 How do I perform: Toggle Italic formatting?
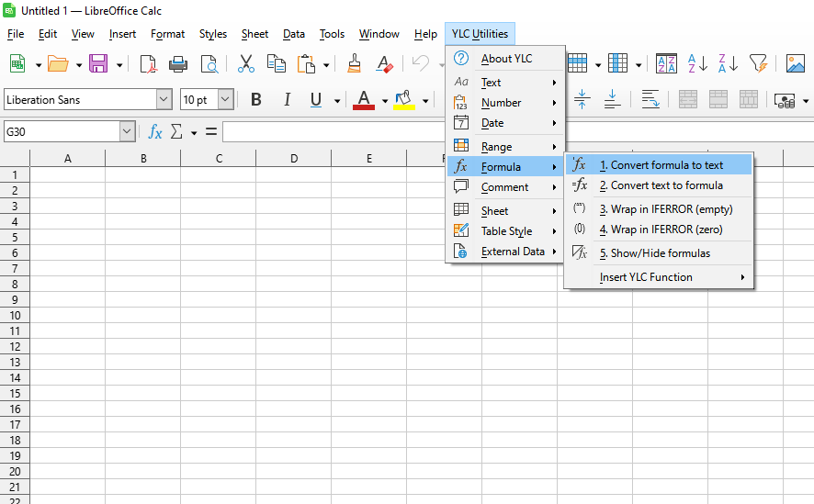point(287,100)
